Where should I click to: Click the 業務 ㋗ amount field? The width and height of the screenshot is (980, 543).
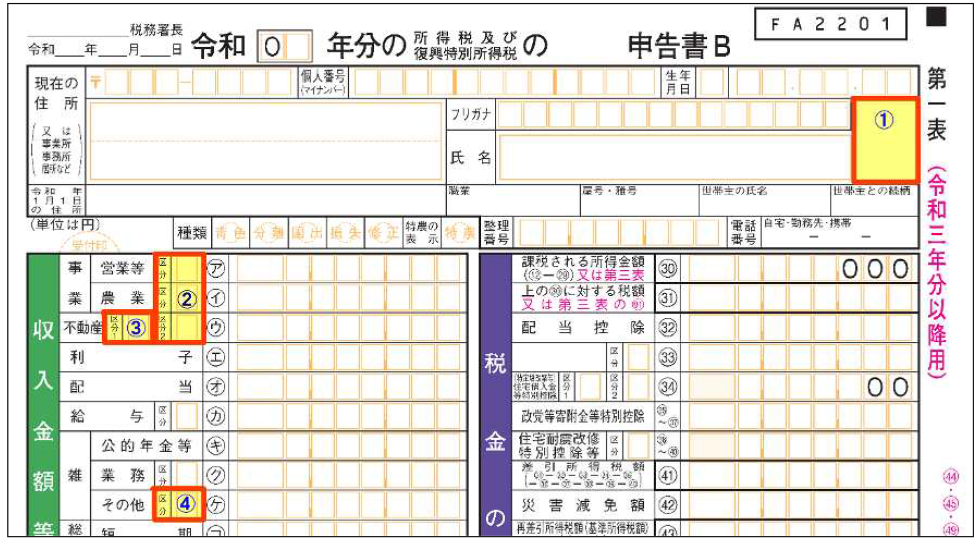pos(348,476)
